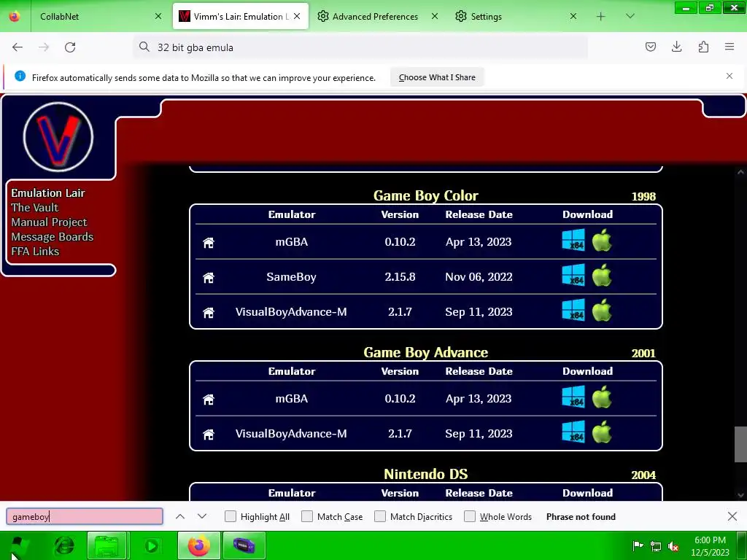The image size is (747, 560).
Task: Click the find bar text field
Action: click(x=85, y=516)
